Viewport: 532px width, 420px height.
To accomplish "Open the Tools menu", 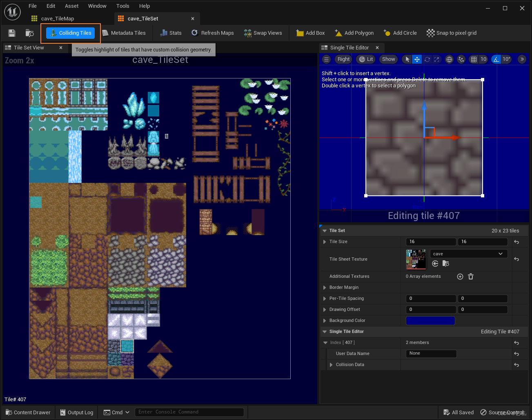I will (x=123, y=6).
